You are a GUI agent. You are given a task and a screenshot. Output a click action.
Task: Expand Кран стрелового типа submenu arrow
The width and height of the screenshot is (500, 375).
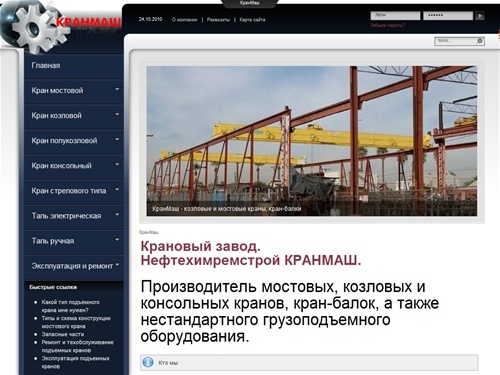coord(117,189)
